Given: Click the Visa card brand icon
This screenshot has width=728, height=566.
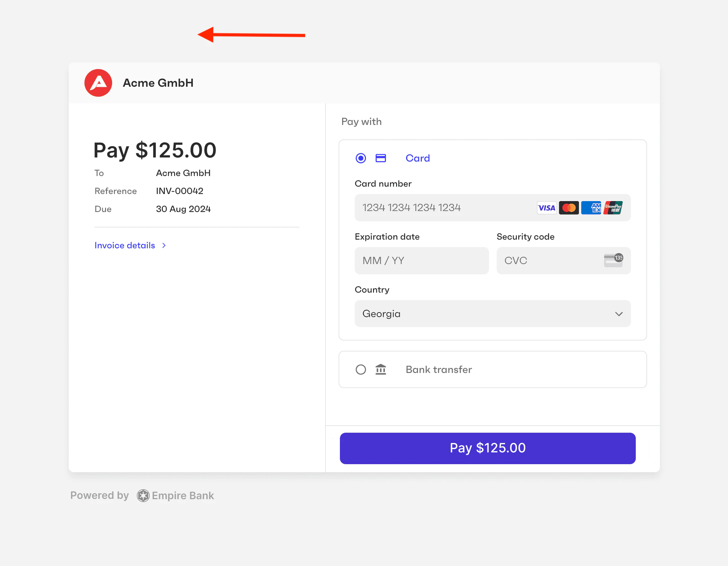Looking at the screenshot, I should point(546,207).
